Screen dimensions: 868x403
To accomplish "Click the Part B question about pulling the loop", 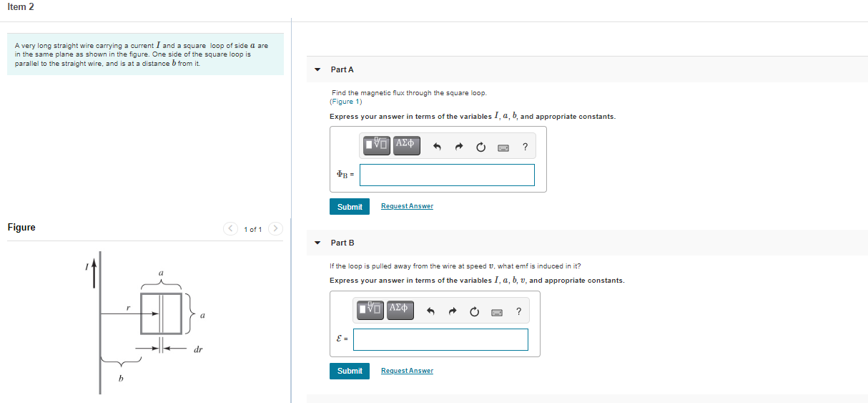I will (455, 266).
